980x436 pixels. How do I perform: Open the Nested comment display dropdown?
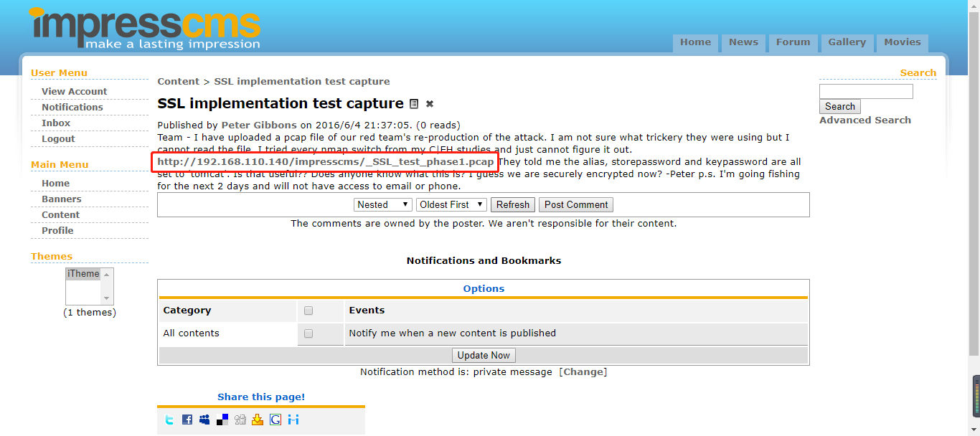click(383, 205)
